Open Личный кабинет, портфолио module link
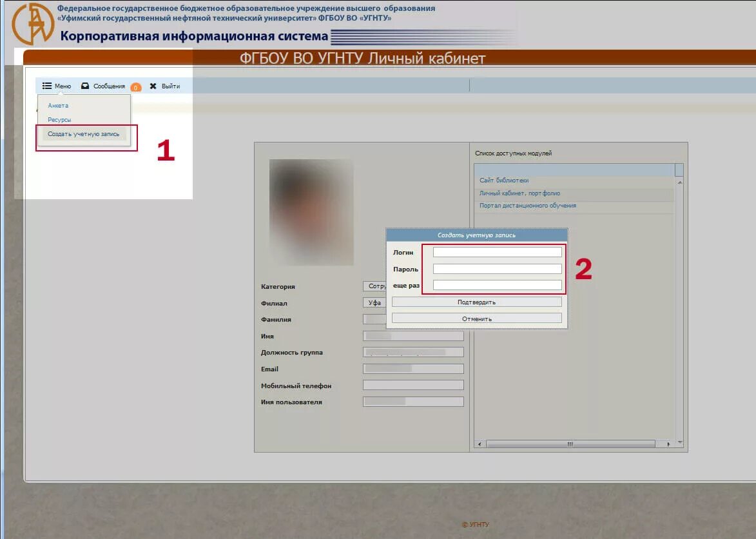Image resolution: width=756 pixels, height=539 pixels. click(x=519, y=193)
